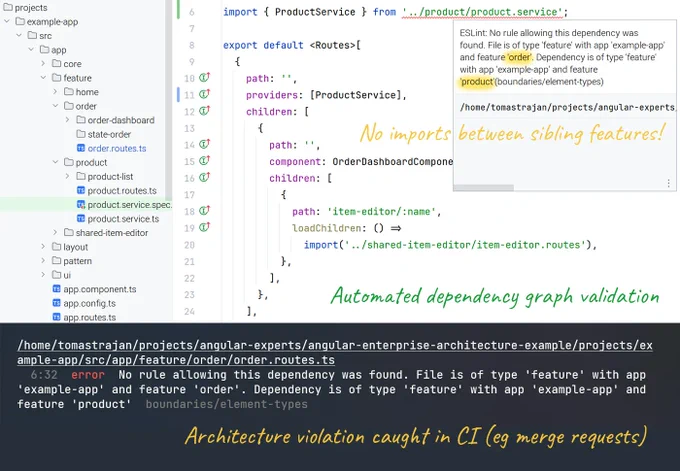Click the '6:32' position in terminal output
This screenshot has height=471, width=680.
point(44,375)
